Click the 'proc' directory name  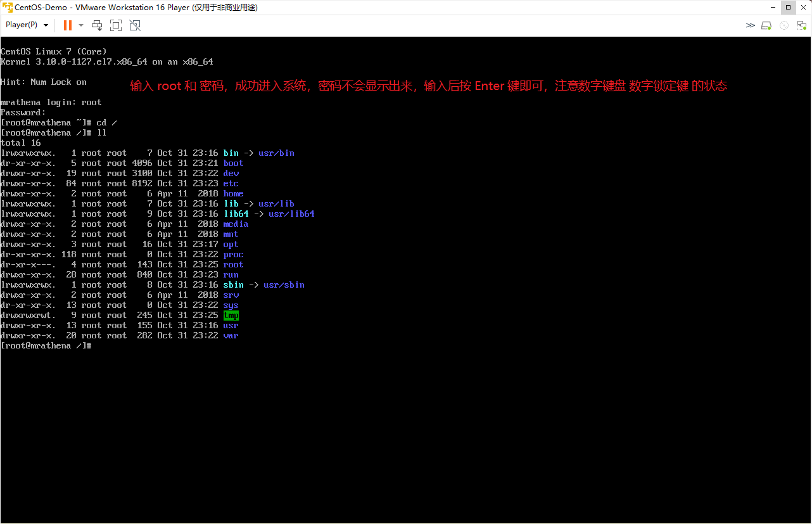(234, 254)
